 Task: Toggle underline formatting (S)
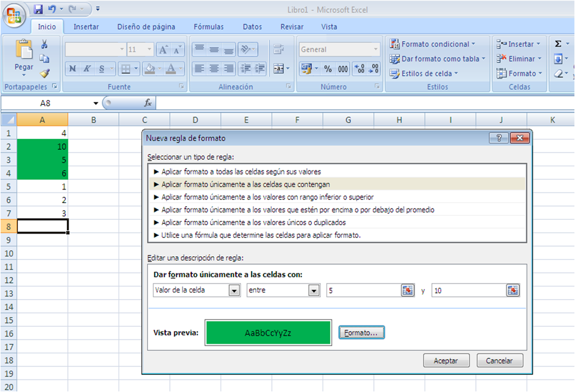tap(102, 69)
